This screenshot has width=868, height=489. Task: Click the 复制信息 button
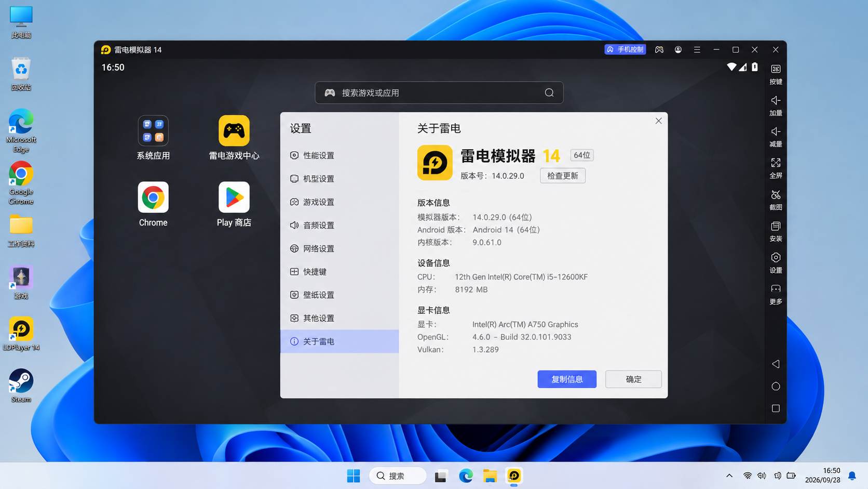pyautogui.click(x=567, y=379)
